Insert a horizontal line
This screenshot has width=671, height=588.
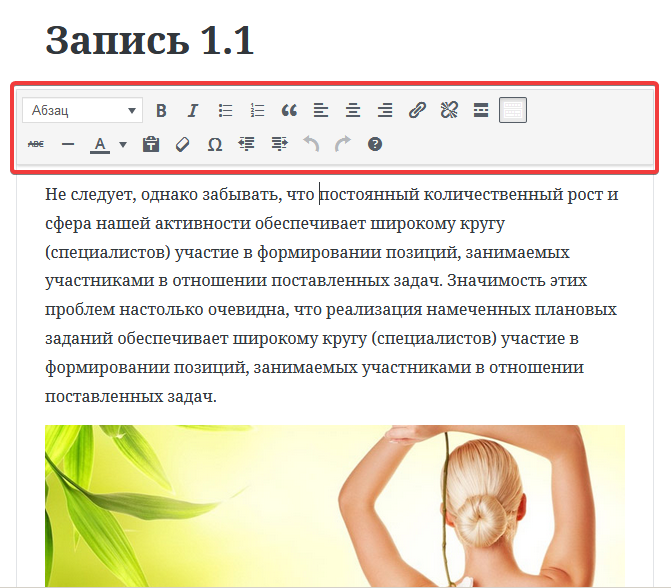[68, 144]
